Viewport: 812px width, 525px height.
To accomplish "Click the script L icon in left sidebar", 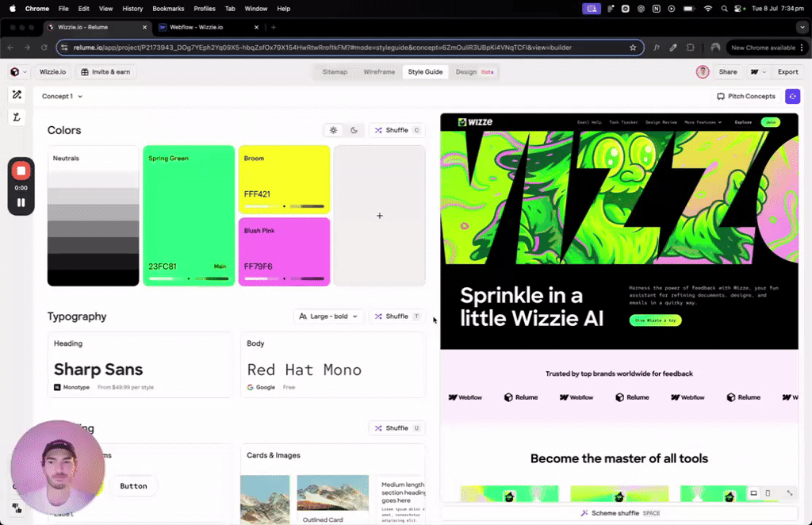I will 17,117.
